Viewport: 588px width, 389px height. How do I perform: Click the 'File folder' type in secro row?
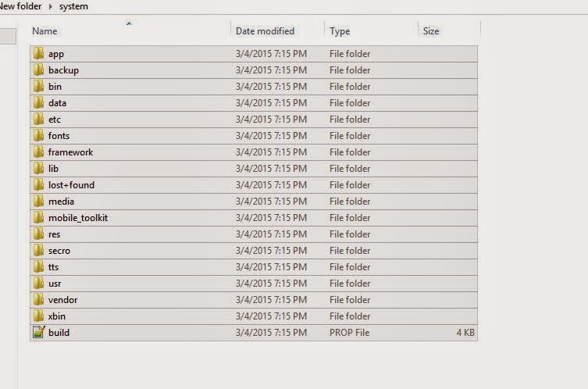point(350,251)
